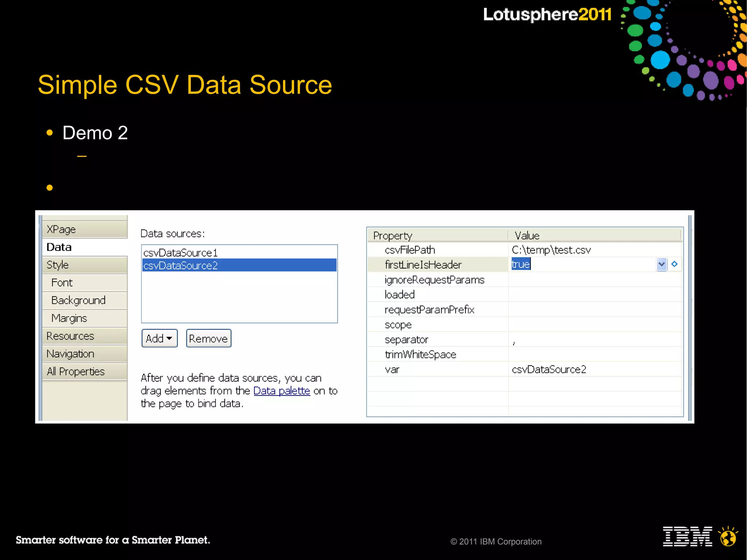Switch to the Resources tab
This screenshot has height=560, width=747.
coord(85,336)
